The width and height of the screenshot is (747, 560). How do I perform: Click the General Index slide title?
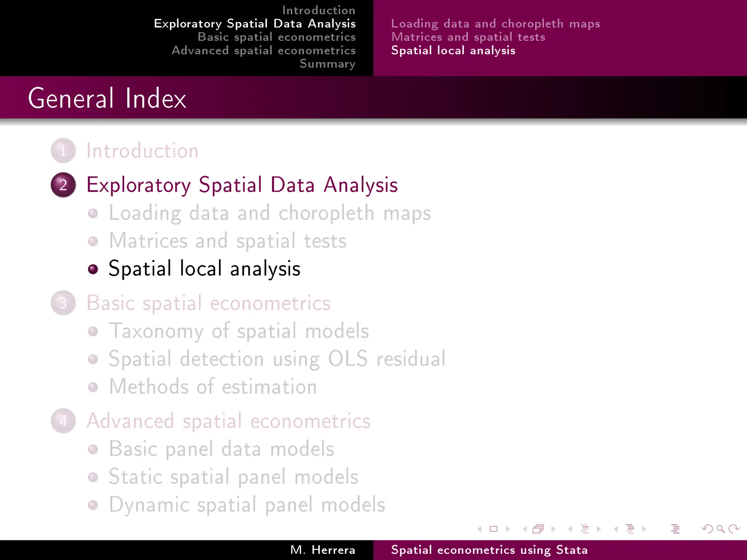(x=107, y=98)
